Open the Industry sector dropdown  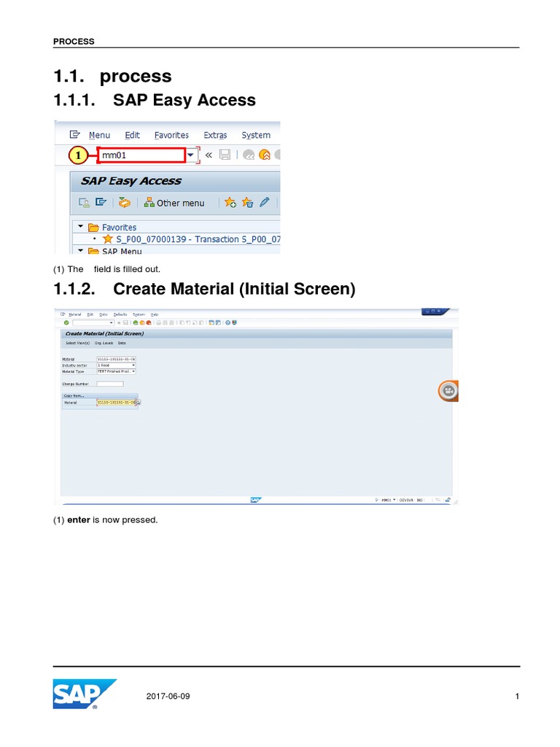coord(133,365)
